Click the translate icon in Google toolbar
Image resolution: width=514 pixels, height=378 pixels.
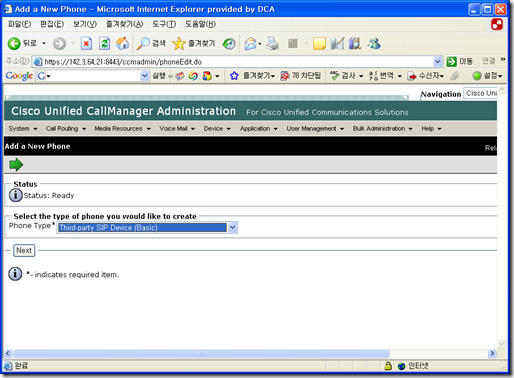[373, 76]
